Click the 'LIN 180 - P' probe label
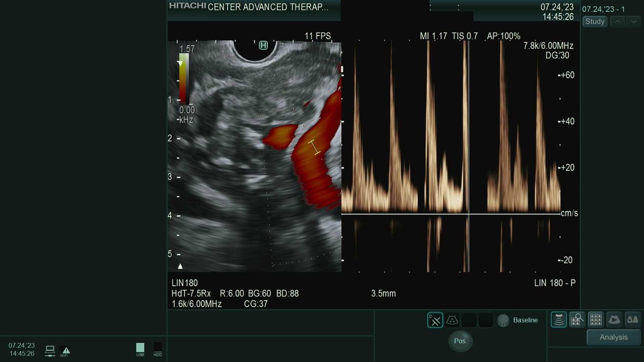The image size is (644, 362). [555, 283]
